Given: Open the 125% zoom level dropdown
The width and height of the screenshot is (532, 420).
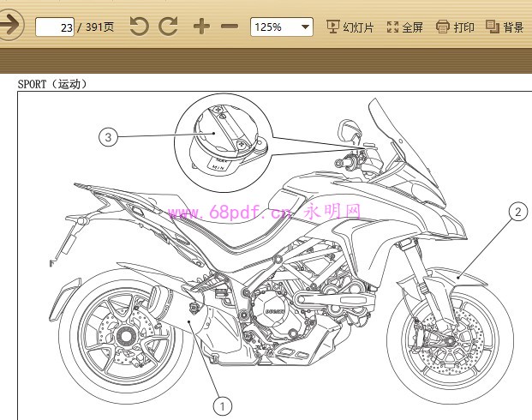Looking at the screenshot, I should click(x=275, y=27).
